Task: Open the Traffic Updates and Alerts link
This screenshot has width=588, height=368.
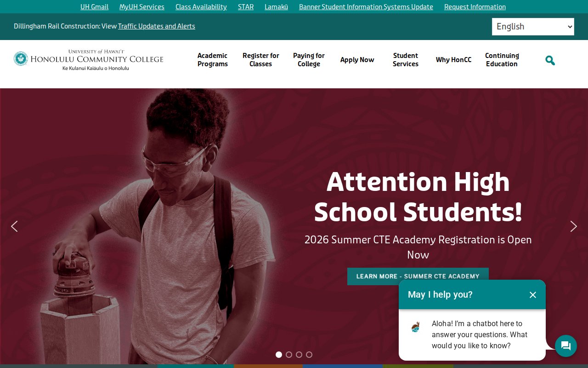Action: 157,26
